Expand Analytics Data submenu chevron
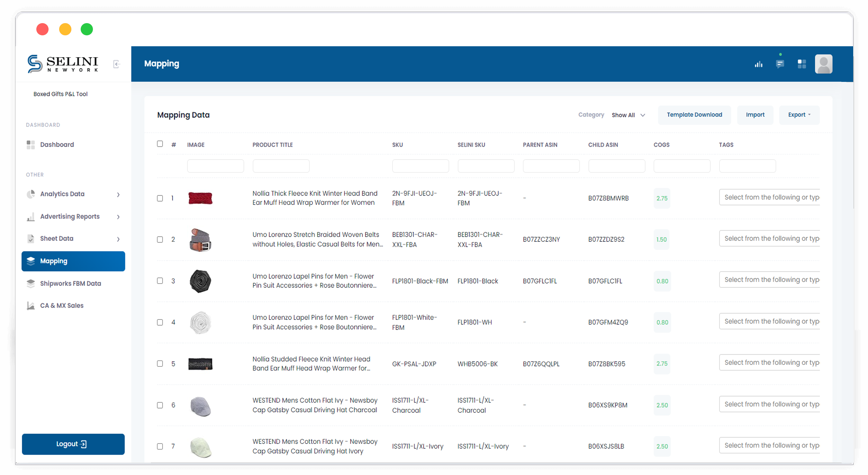This screenshot has height=475, width=868. [118, 195]
